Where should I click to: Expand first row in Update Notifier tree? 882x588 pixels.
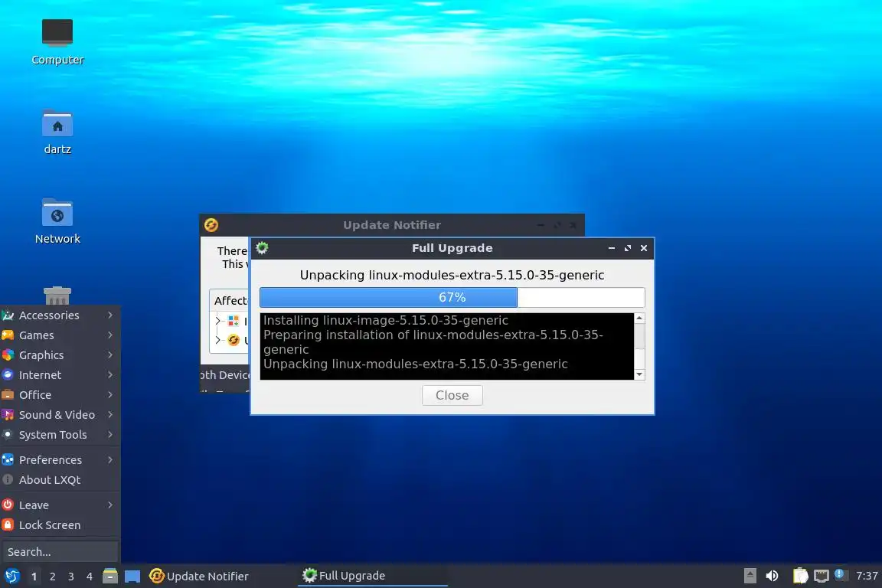[x=219, y=321]
